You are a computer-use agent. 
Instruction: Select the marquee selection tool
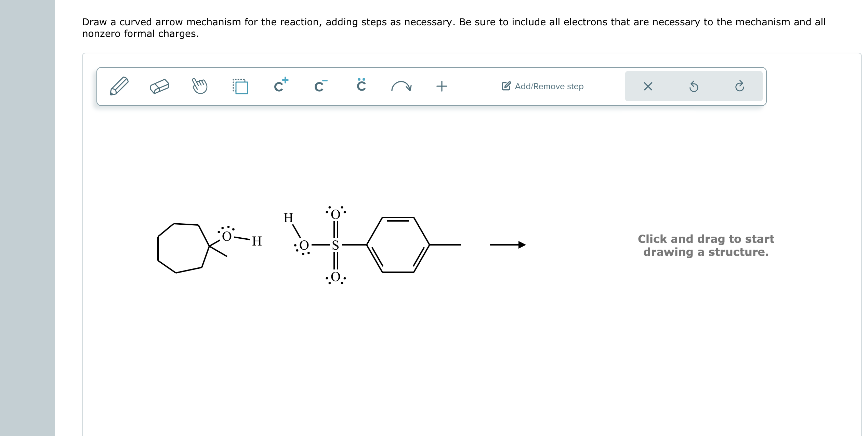[240, 86]
